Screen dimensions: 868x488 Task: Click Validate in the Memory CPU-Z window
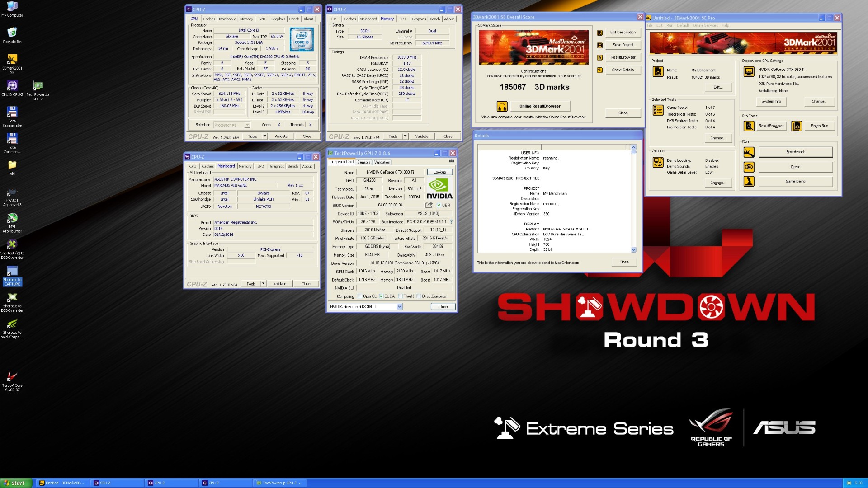[422, 136]
